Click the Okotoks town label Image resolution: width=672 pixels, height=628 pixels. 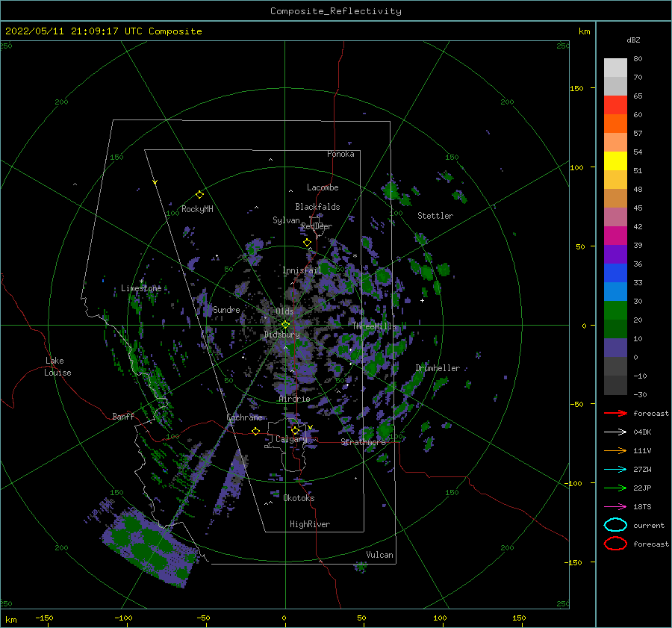click(x=299, y=498)
